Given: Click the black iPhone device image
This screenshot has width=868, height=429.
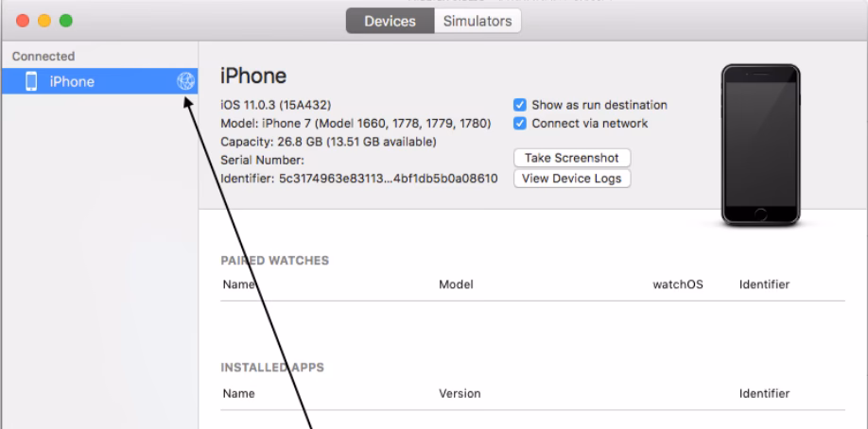Looking at the screenshot, I should pyautogui.click(x=760, y=145).
